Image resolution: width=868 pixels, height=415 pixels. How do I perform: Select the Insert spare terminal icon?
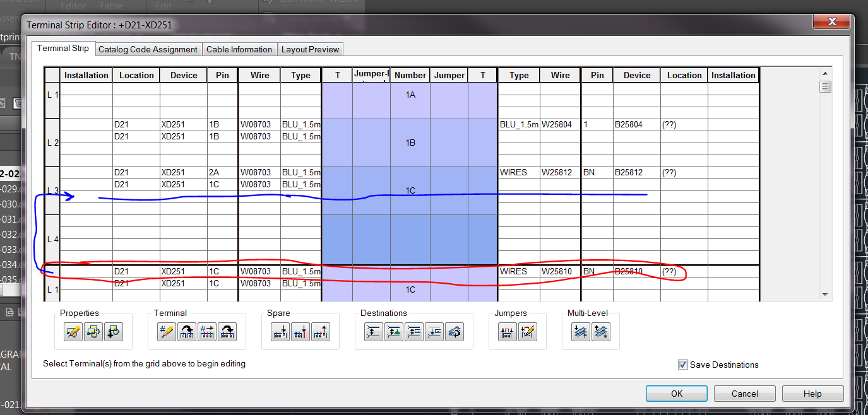280,331
